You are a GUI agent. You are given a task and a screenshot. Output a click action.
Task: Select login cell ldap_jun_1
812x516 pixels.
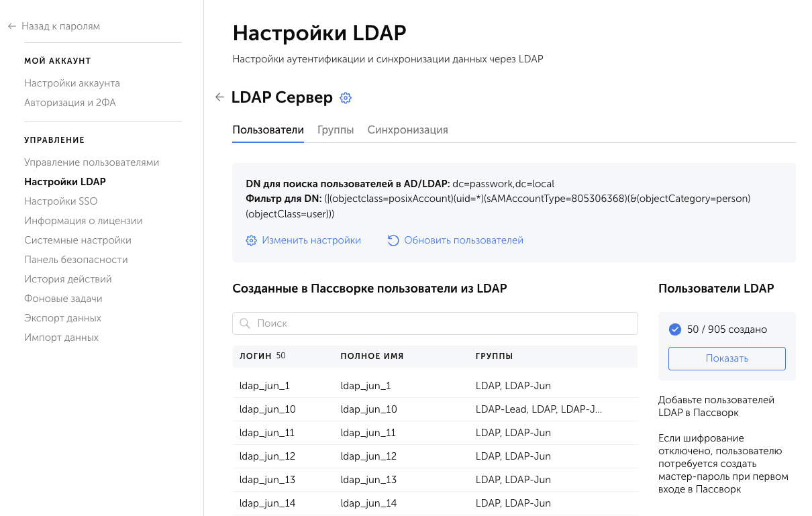(x=264, y=386)
